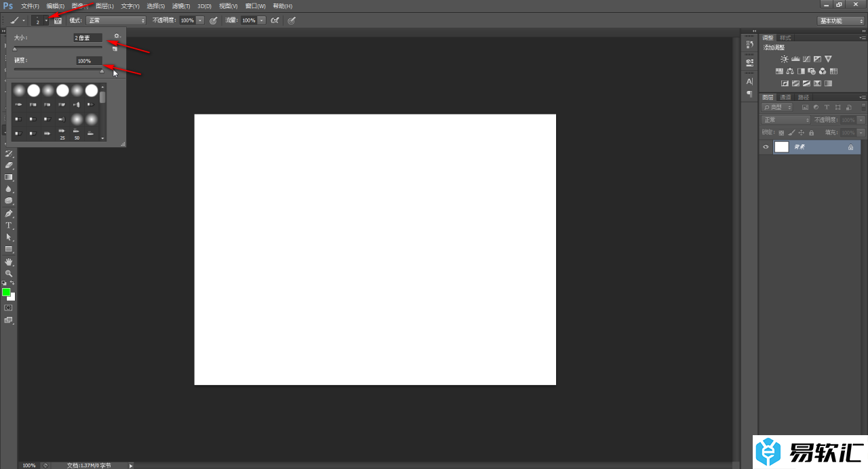Image resolution: width=868 pixels, height=469 pixels.
Task: Click the green foreground color swatch
Action: coord(6,292)
